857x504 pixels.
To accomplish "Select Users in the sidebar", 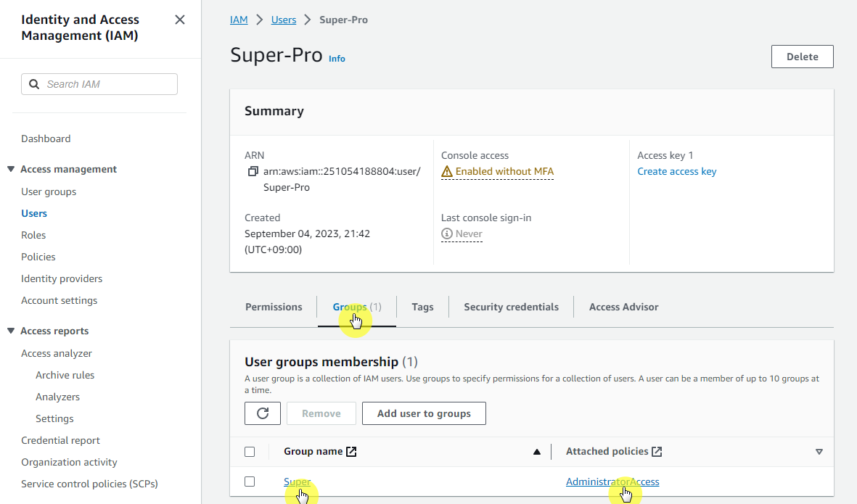I will [x=34, y=213].
